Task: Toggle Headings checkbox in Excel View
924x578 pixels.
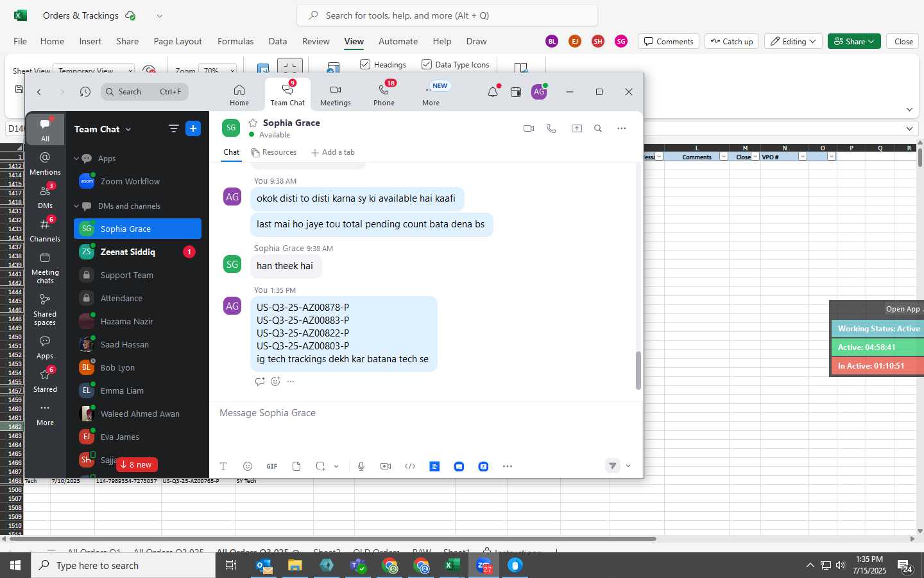Action: coord(365,64)
